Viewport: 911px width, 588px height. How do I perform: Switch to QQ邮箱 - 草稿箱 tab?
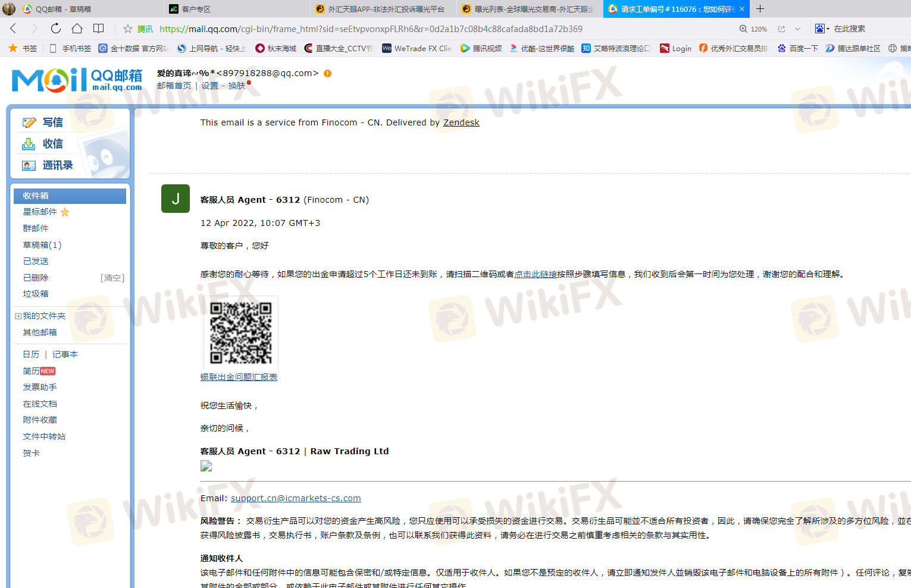coord(82,9)
